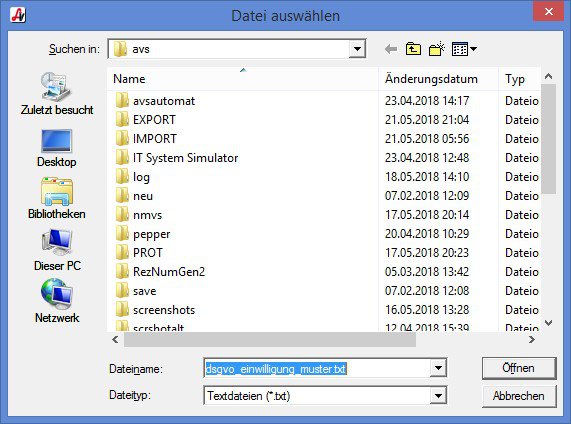Viewport: 571px width, 424px height.
Task: Click vertical scrollbar down arrow
Action: (548, 323)
